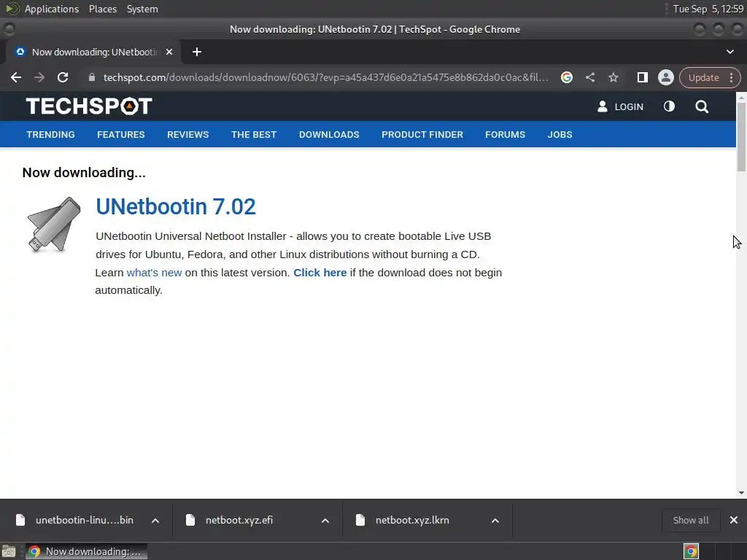747x560 pixels.
Task: Click the clock showing Tue Sep 5, 12:59
Action: (708, 9)
